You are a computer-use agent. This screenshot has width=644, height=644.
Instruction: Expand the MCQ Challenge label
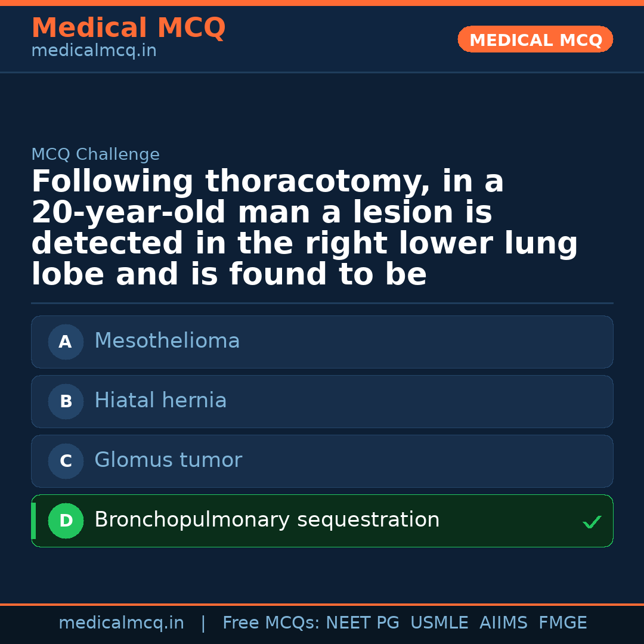95,154
